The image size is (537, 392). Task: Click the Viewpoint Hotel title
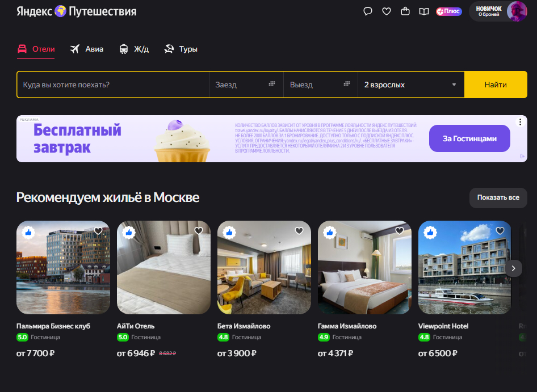(443, 326)
